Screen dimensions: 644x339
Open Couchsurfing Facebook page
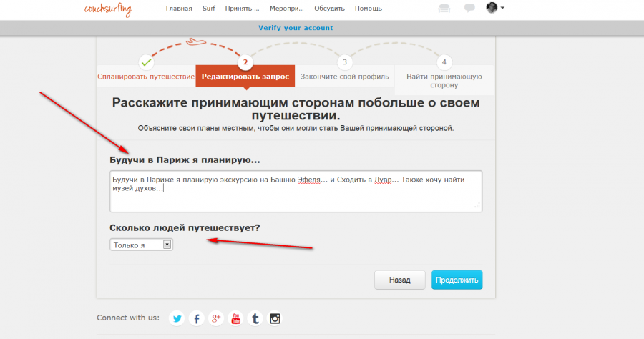pyautogui.click(x=197, y=318)
